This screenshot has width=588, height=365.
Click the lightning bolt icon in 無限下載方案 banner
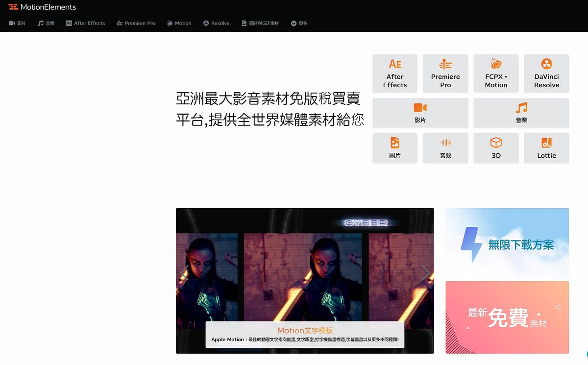471,244
